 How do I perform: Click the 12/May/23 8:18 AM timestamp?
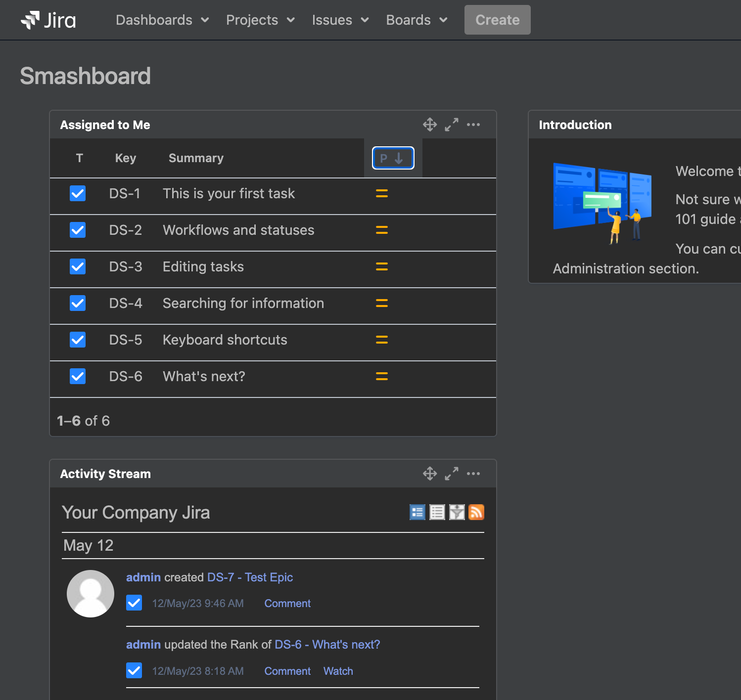pyautogui.click(x=198, y=671)
